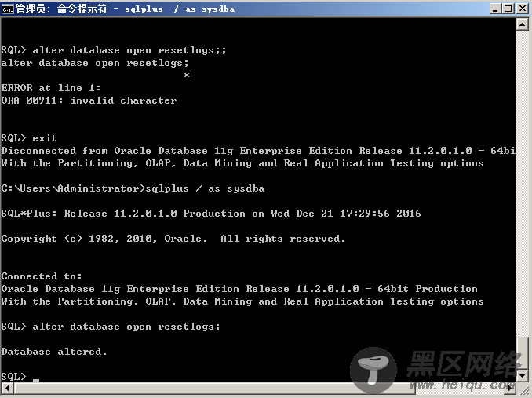Minimize the sqlplus command prompt window
Screen dimensions: 532x398
click(495, 9)
